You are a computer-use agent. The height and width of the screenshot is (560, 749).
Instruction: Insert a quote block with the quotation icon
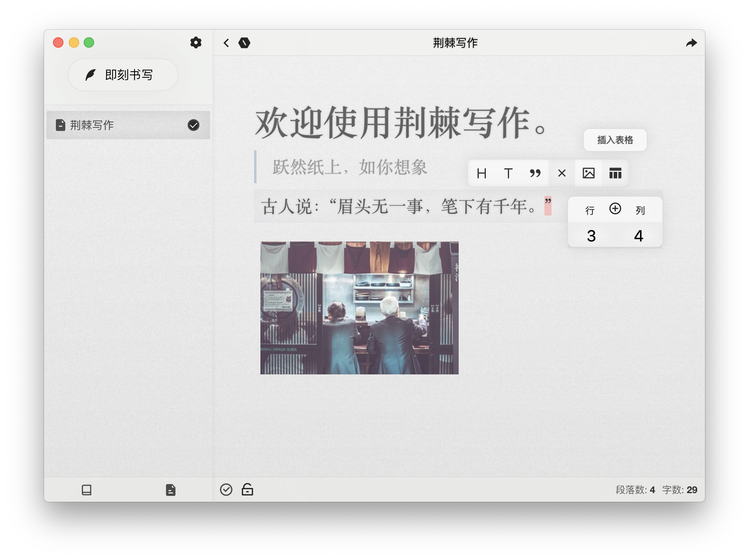click(535, 173)
